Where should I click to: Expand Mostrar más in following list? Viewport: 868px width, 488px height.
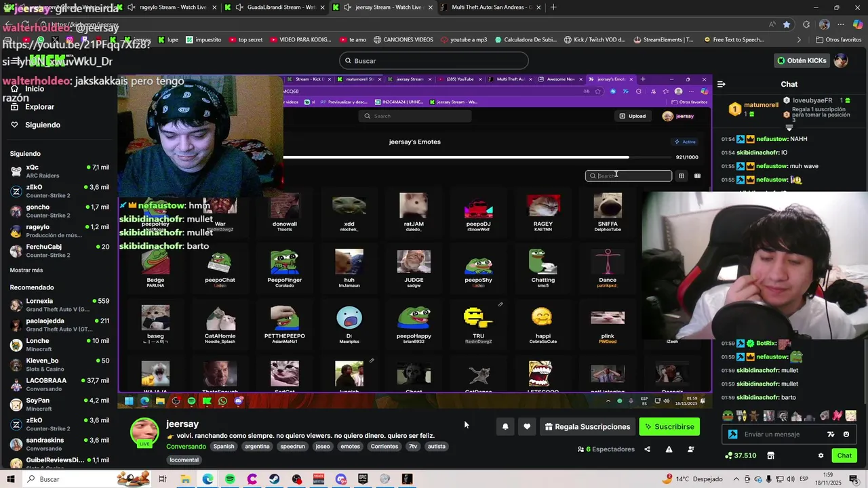(26, 270)
